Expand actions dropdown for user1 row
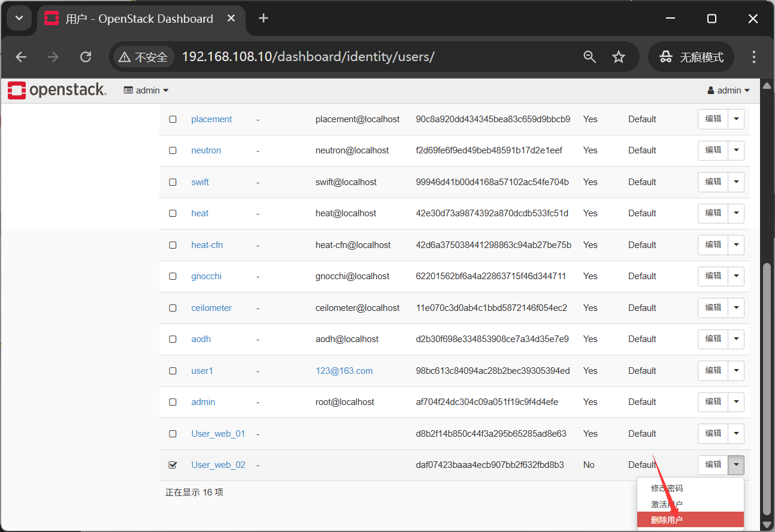 [736, 371]
